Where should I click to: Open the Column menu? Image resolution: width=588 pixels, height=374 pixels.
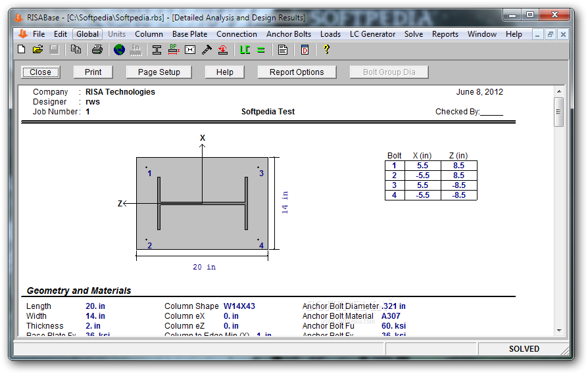click(x=149, y=34)
